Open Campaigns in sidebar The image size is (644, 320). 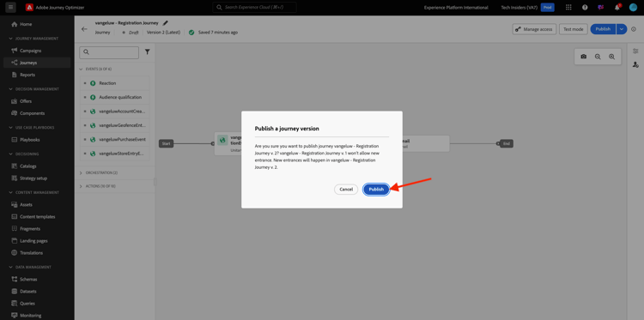click(30, 51)
